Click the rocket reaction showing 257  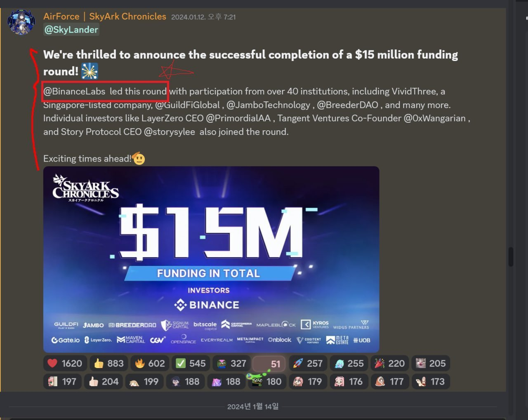(x=308, y=363)
